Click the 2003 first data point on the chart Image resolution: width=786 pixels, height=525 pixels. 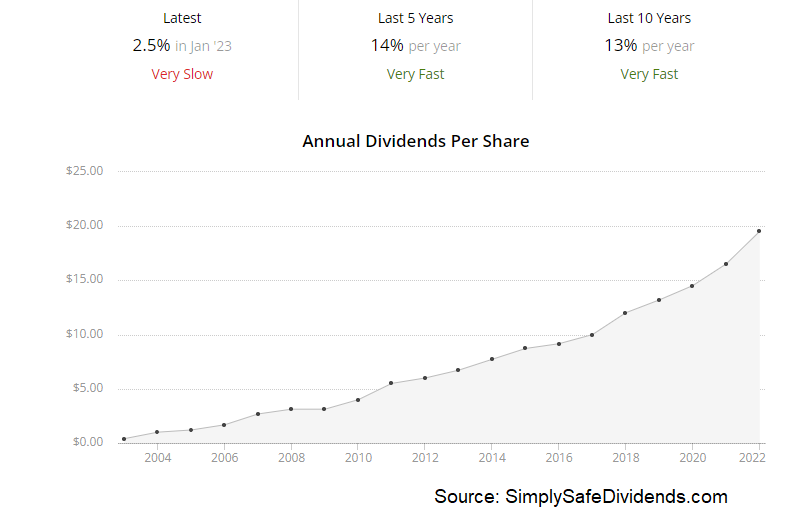(x=124, y=439)
